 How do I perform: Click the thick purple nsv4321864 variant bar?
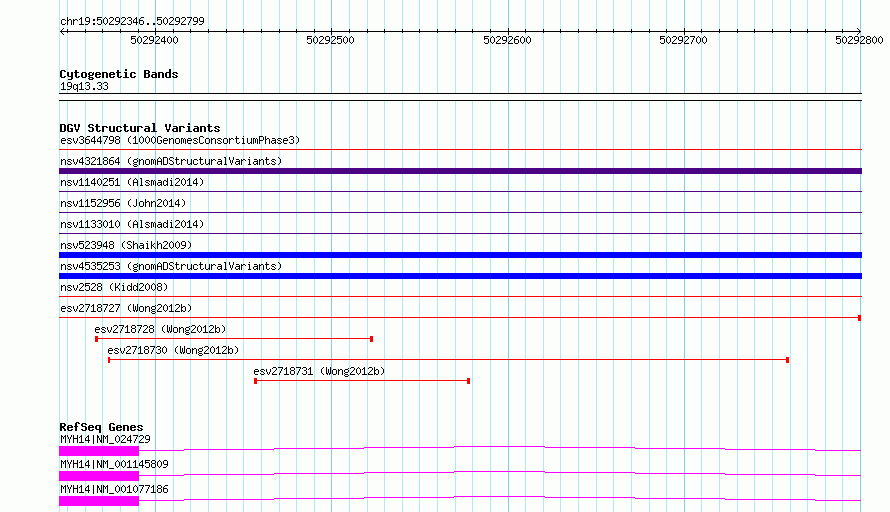[460, 171]
